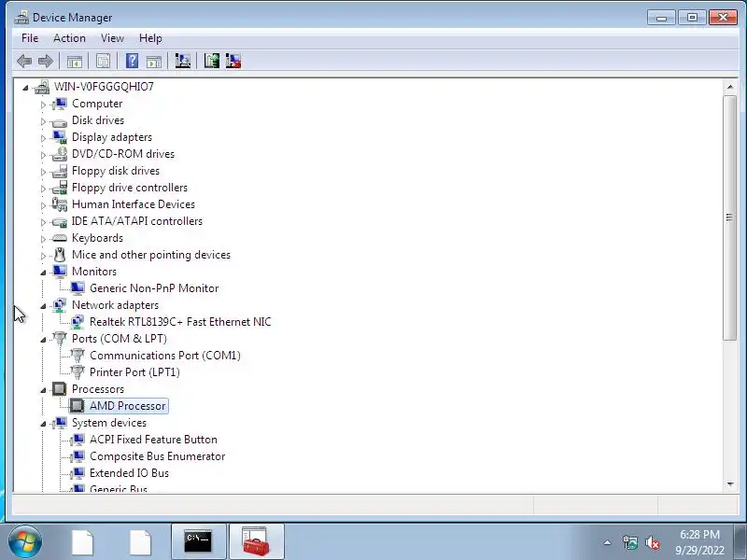Maximize the Device Manager window

(x=692, y=18)
